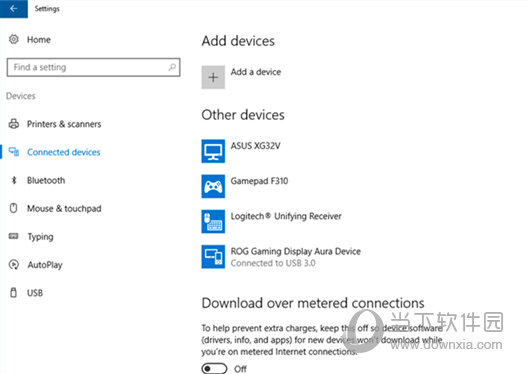Click the USB drive icon

[13, 293]
